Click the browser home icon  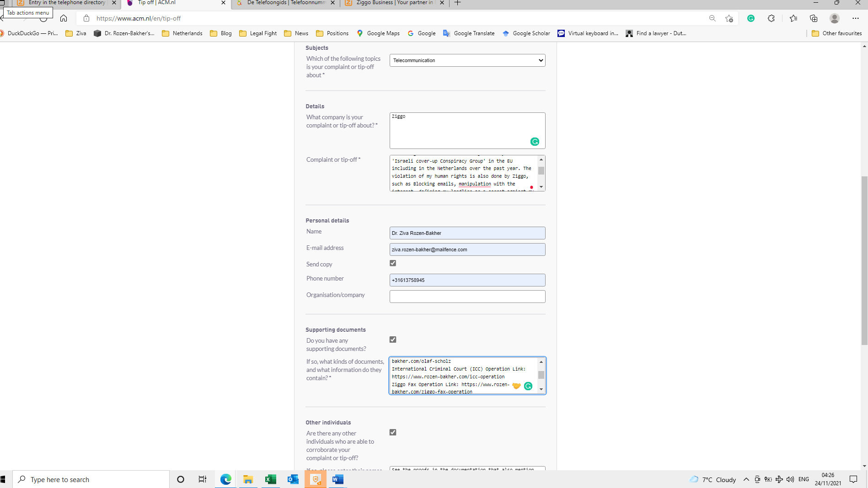pos(64,18)
